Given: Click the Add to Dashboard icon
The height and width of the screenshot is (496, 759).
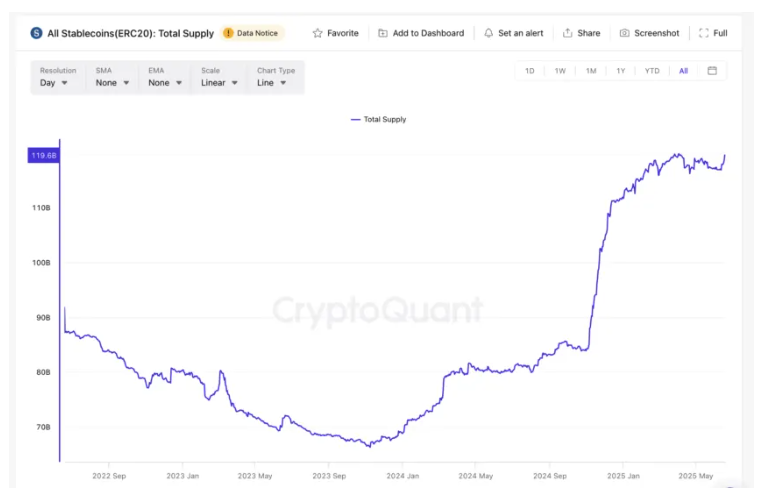Looking at the screenshot, I should point(383,33).
